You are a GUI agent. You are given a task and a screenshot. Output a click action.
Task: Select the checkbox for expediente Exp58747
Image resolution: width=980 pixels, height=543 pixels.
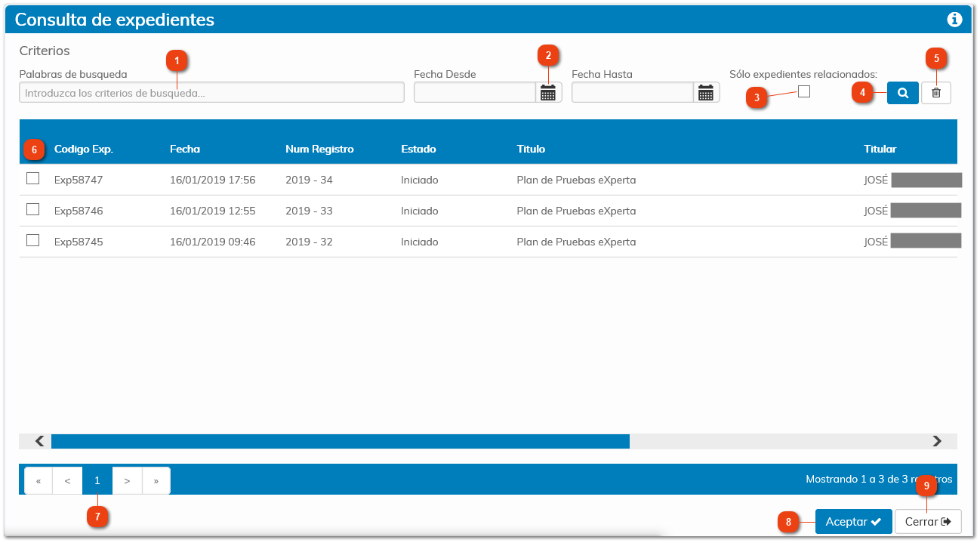coord(33,178)
